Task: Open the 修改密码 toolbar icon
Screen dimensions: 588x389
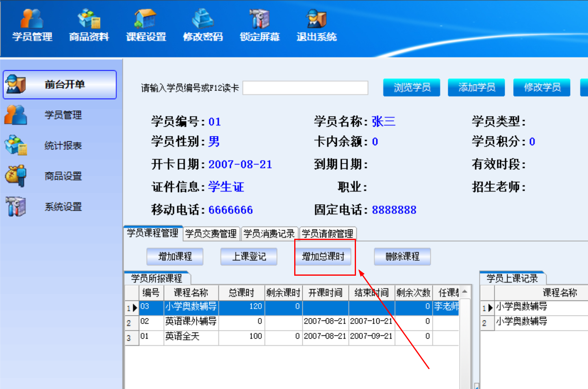Action: tap(203, 25)
